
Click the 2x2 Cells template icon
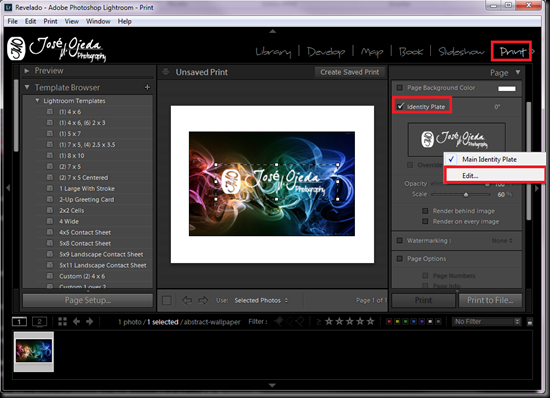[x=50, y=210]
